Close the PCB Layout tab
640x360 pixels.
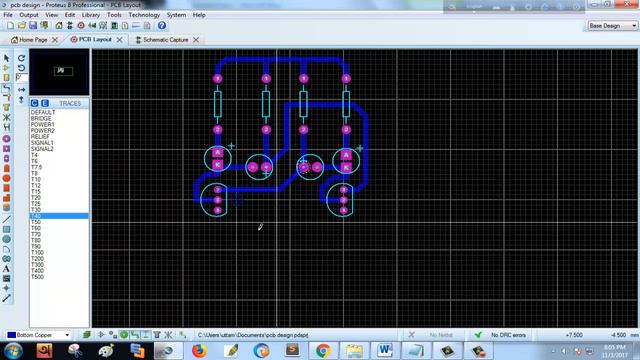pos(120,40)
